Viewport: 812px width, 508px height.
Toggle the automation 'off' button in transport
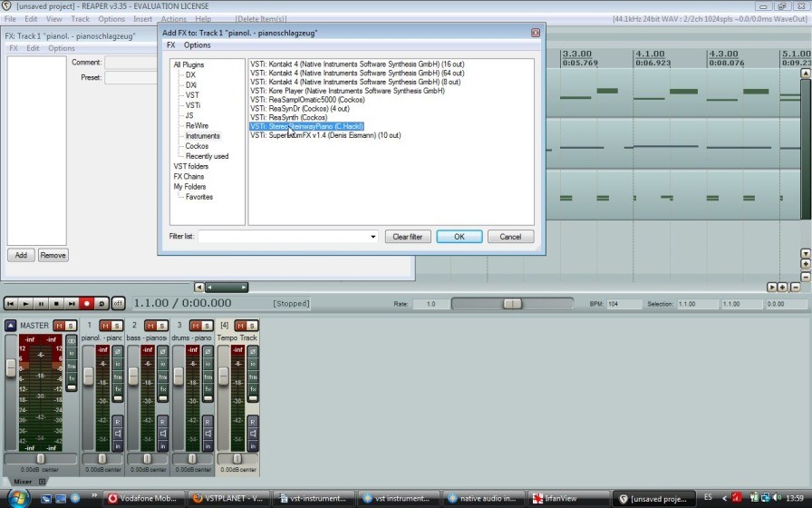coord(118,303)
